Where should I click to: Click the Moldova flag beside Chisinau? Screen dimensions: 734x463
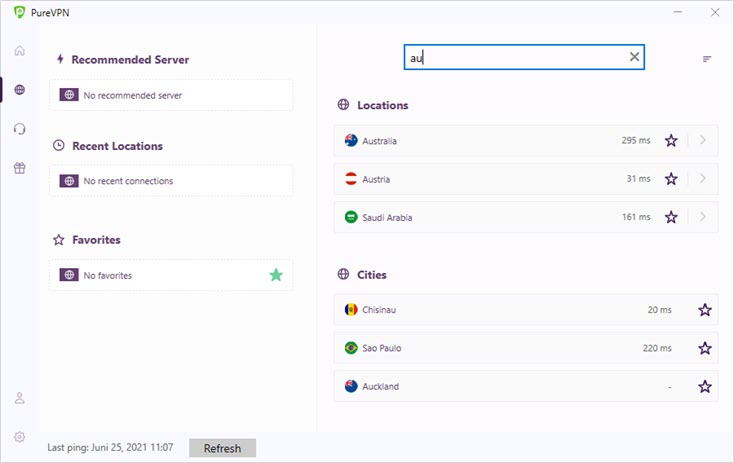(x=351, y=310)
